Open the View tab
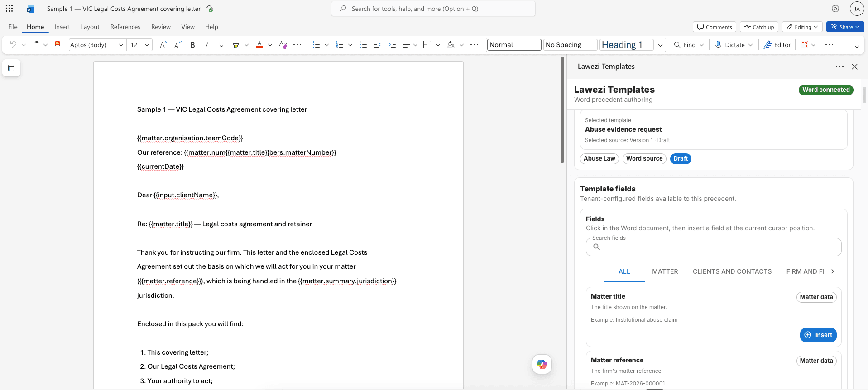Viewport: 868px width, 390px height. tap(188, 27)
